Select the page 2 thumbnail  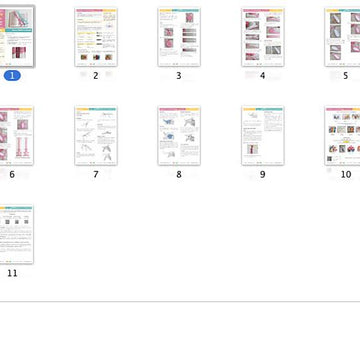(96, 37)
